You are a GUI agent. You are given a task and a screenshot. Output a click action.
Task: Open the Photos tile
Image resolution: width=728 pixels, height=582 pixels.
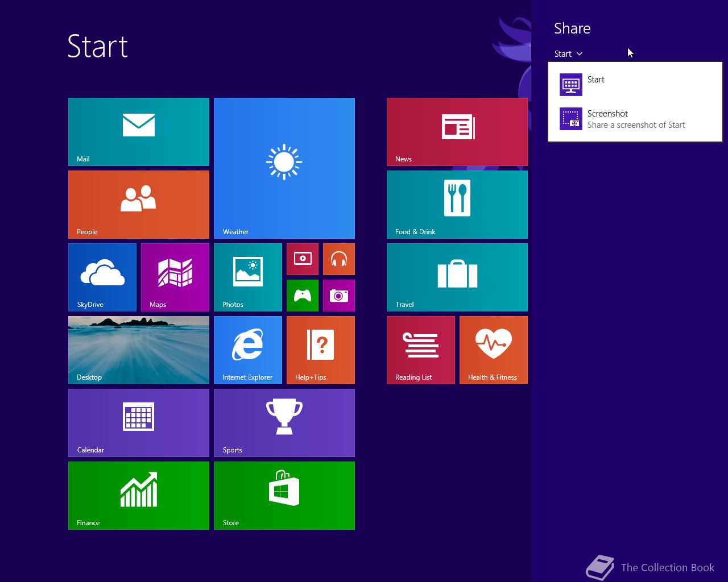pos(248,277)
